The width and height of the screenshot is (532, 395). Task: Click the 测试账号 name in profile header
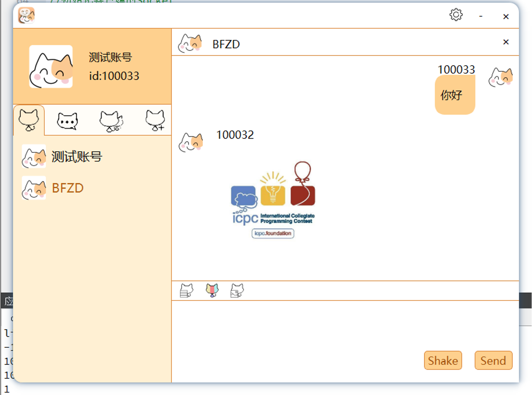[110, 57]
